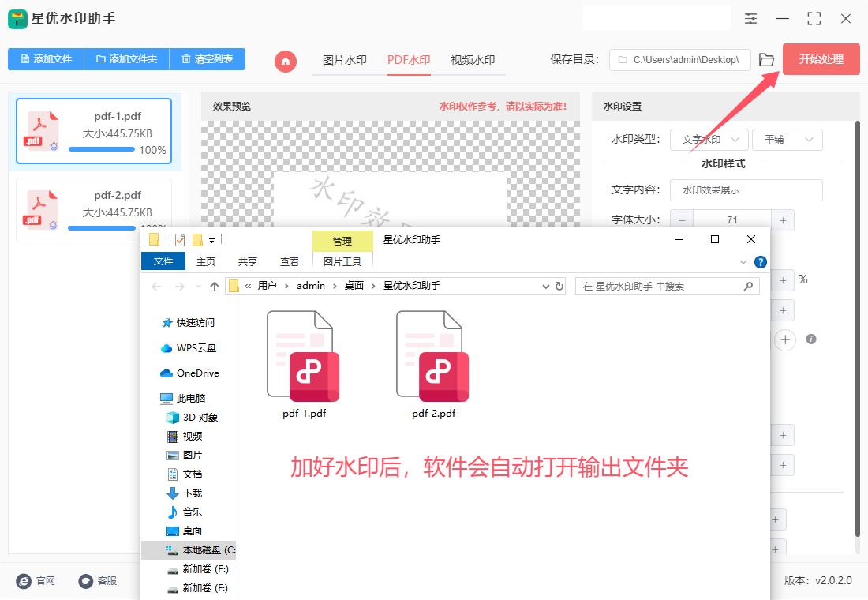Select 此电脑 in the navigation pane
868x600 pixels.
pos(183,399)
